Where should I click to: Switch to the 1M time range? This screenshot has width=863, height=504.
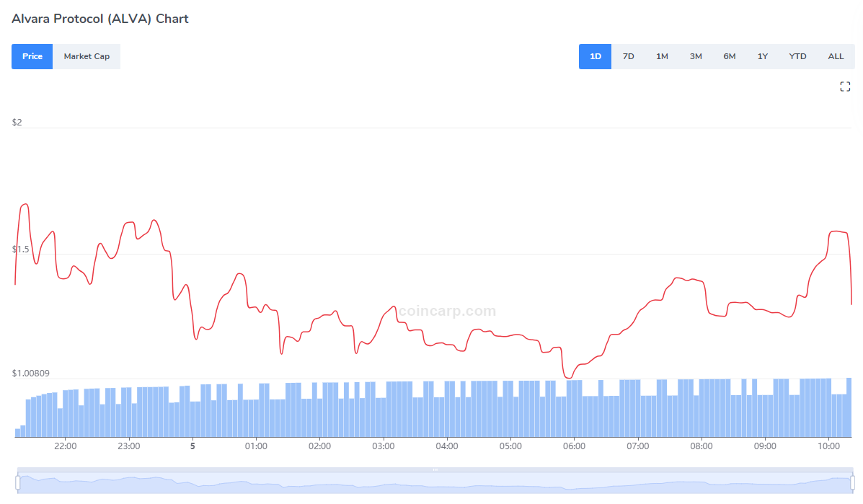pos(662,56)
